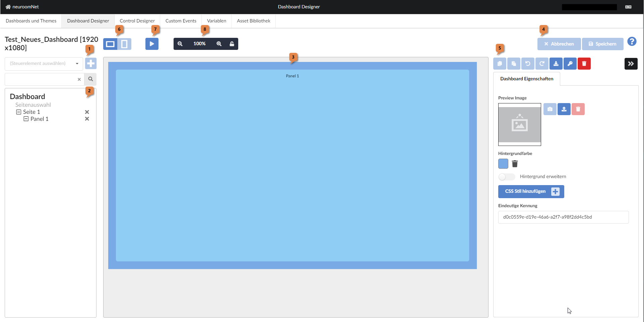Open the Hintergrundfarbe color swatch
This screenshot has height=322, width=644.
point(503,164)
